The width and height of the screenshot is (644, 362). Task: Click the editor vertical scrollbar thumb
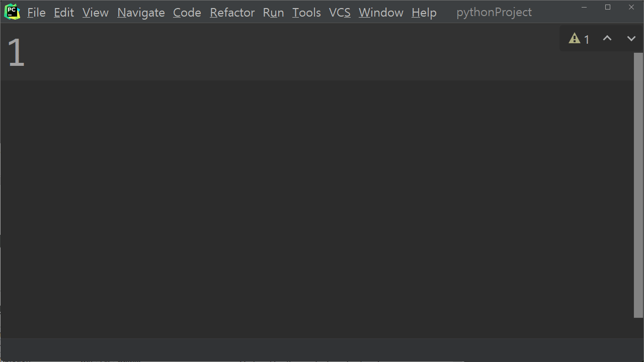tap(638, 185)
